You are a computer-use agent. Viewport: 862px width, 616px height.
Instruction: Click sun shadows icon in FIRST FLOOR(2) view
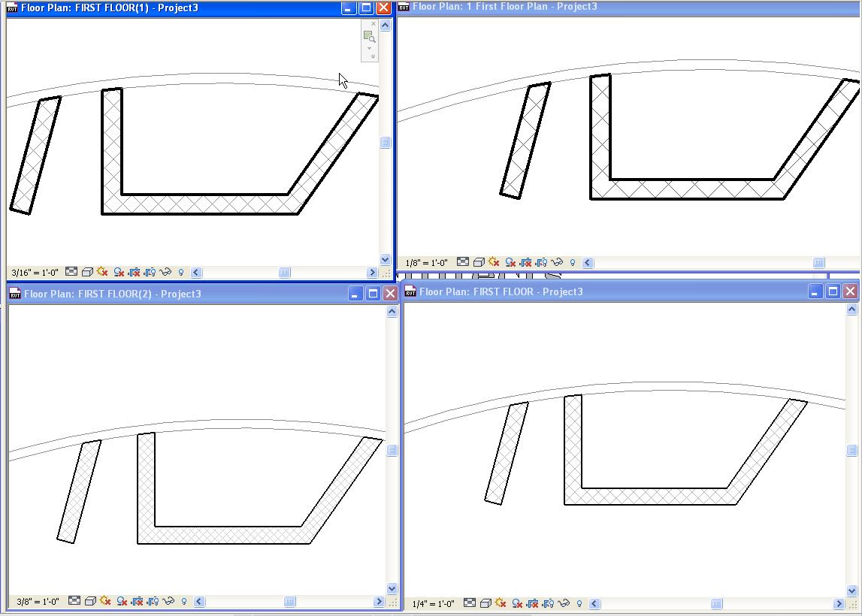click(x=105, y=601)
